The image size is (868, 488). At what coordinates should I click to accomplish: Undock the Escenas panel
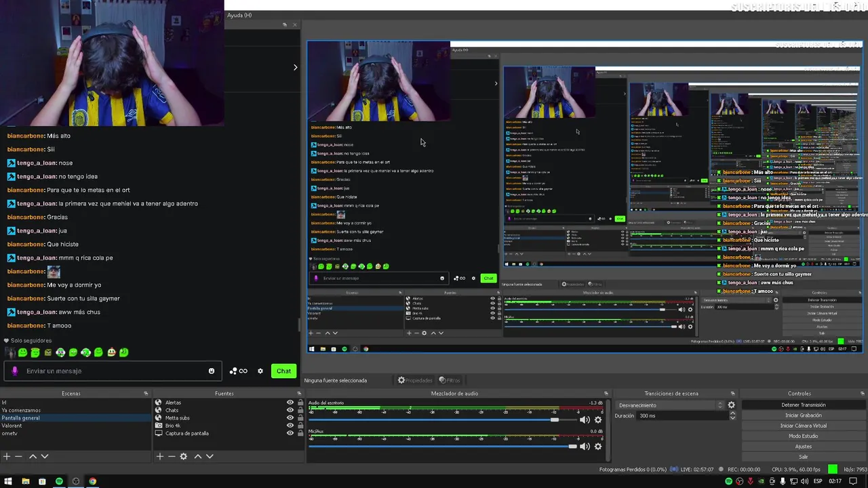coord(146,394)
